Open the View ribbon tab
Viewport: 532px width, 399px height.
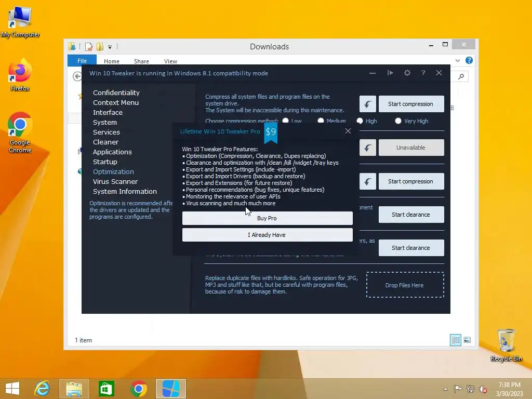pyautogui.click(x=170, y=61)
